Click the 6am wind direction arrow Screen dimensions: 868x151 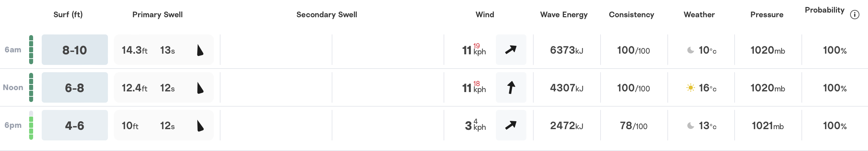pos(511,50)
